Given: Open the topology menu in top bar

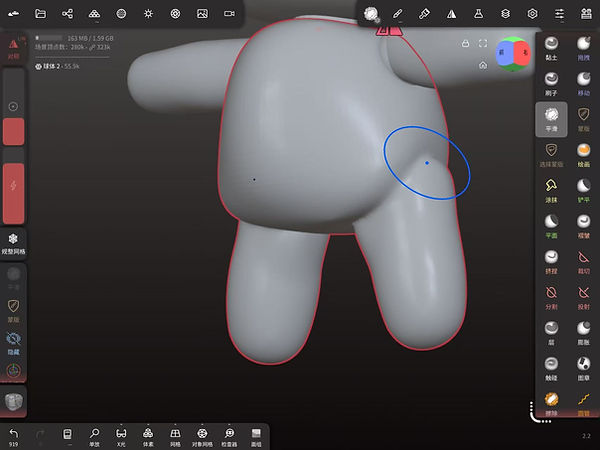Looking at the screenshot, I should click(x=94, y=14).
